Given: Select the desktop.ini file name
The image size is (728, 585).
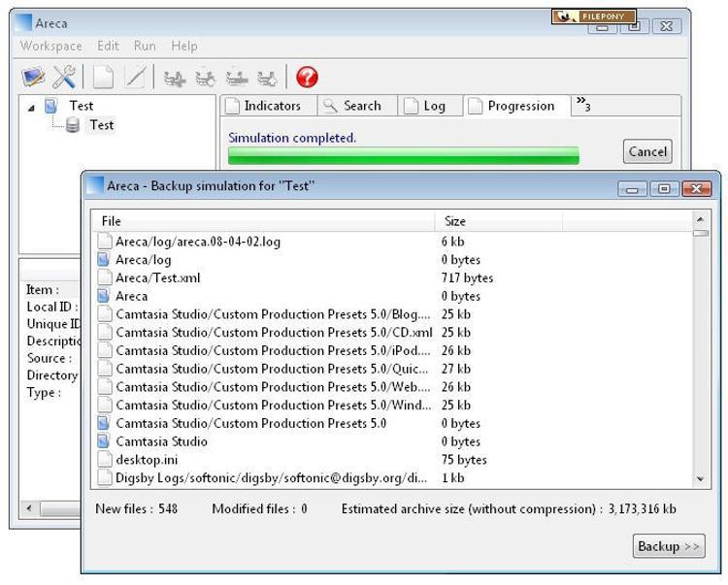Looking at the screenshot, I should point(147,460).
